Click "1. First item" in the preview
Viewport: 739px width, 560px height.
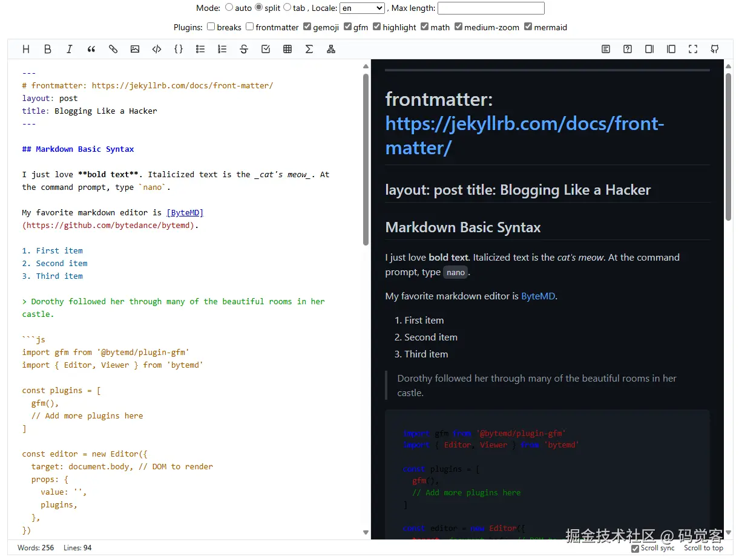click(x=419, y=321)
